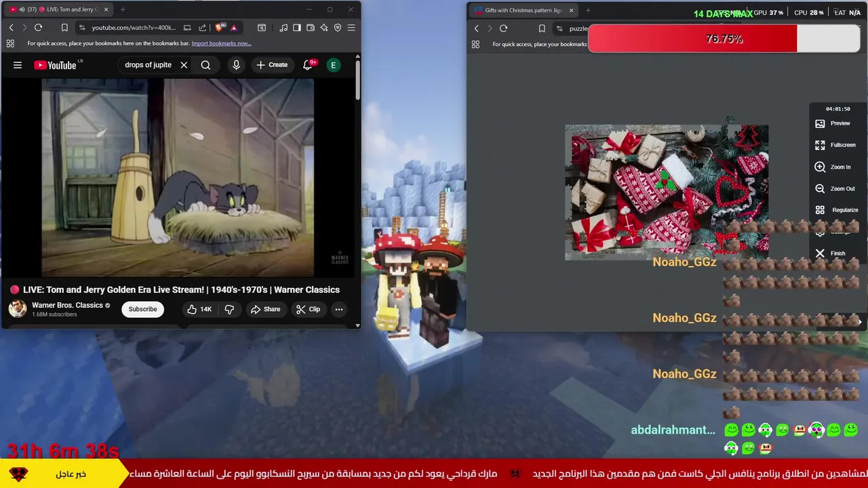Click the Clip button
The width and height of the screenshot is (868, 488).
pos(308,309)
